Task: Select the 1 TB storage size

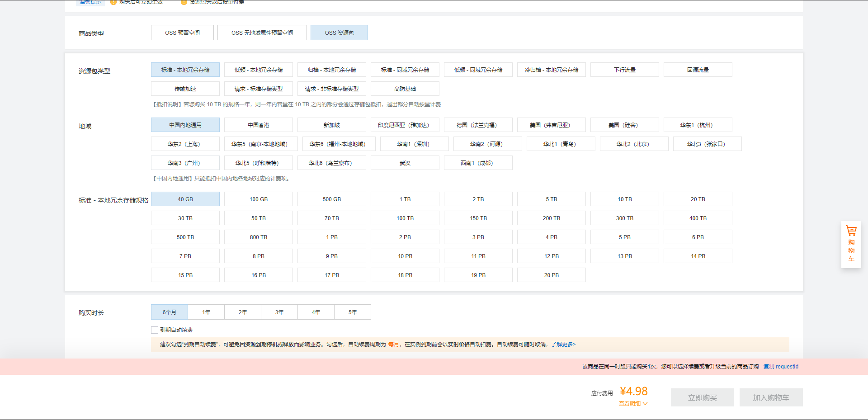Action: (x=405, y=199)
